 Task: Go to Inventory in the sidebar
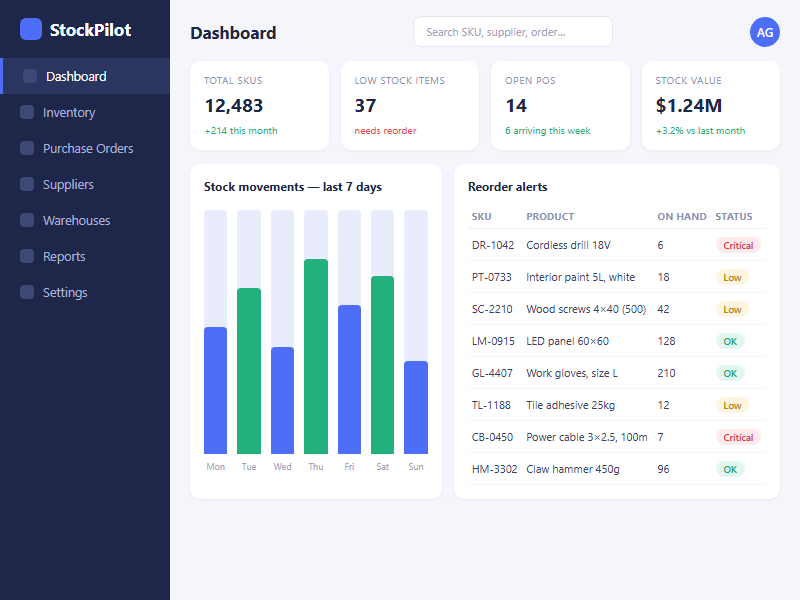tap(85, 112)
